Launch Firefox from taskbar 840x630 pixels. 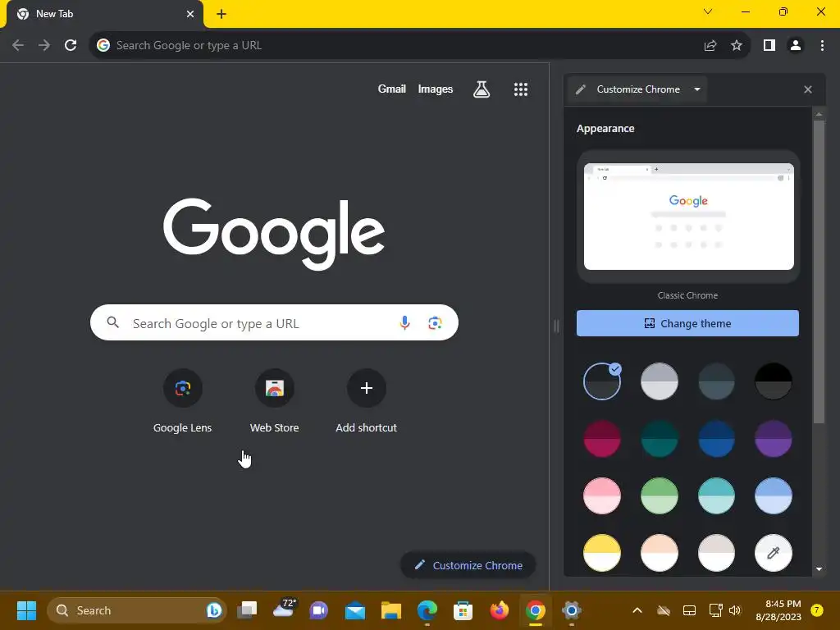click(x=500, y=610)
